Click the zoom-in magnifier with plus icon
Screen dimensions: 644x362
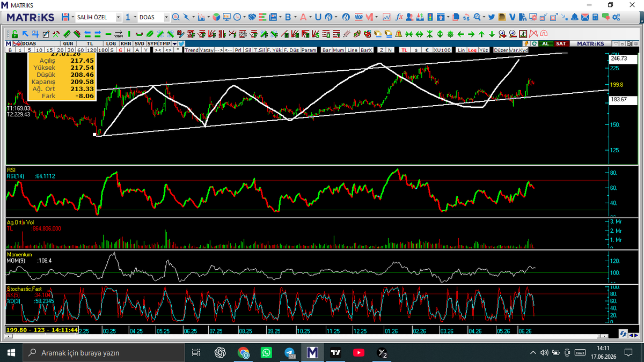[x=502, y=34]
